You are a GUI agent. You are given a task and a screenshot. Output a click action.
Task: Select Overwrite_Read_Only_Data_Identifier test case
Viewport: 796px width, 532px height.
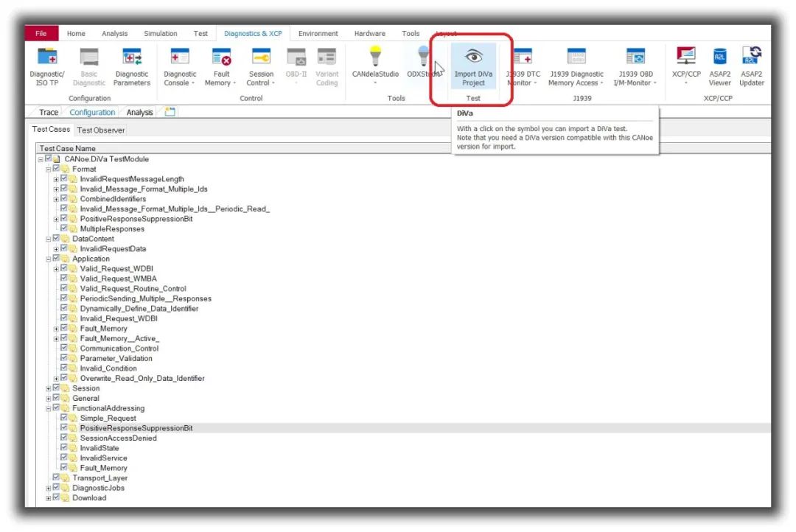[142, 378]
